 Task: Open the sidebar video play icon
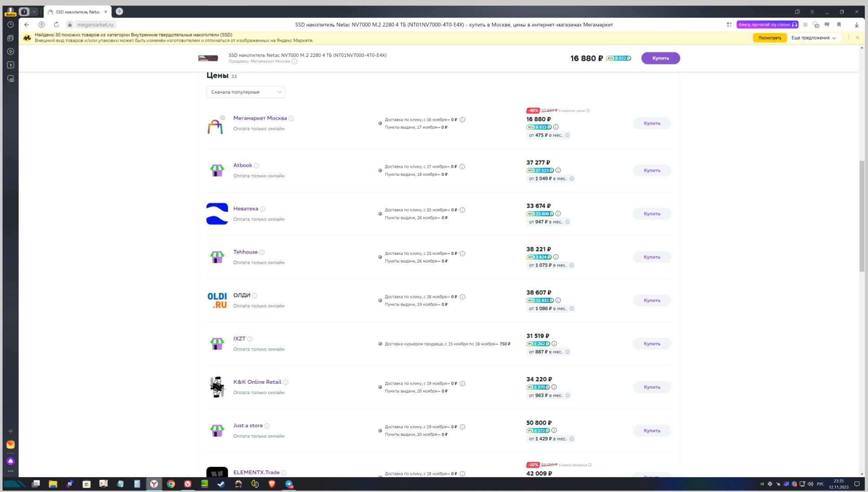pos(11,52)
